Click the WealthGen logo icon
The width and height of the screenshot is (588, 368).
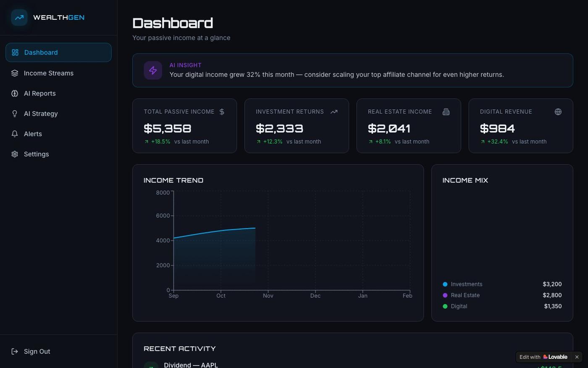(x=19, y=18)
